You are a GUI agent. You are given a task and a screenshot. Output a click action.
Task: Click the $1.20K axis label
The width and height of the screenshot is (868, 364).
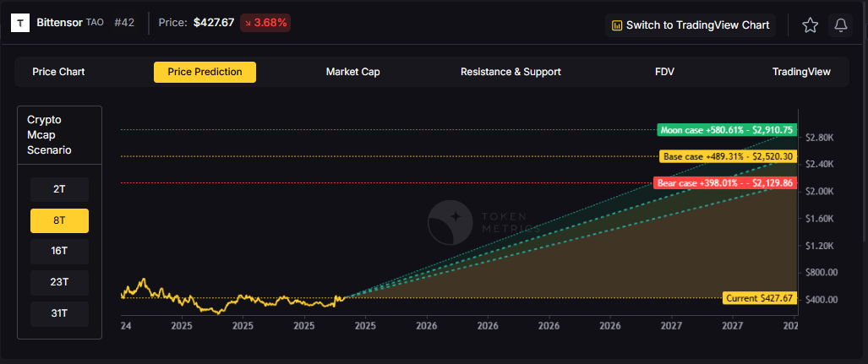point(821,246)
